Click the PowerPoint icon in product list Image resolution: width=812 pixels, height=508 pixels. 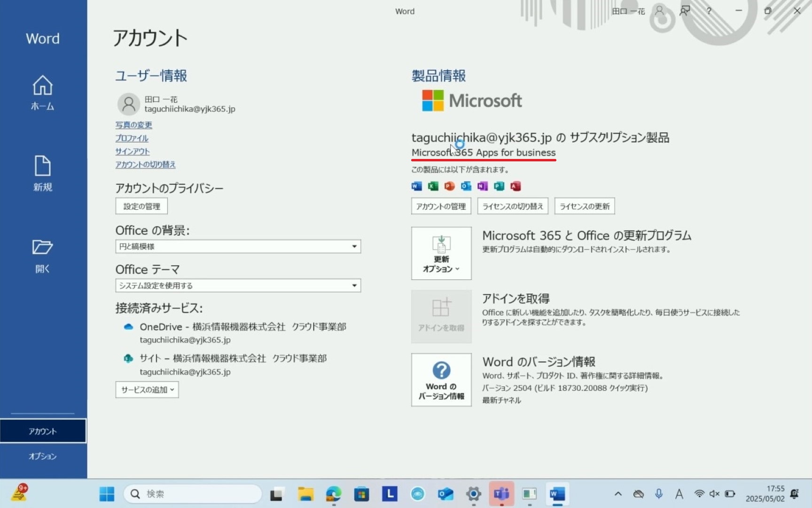(x=449, y=186)
